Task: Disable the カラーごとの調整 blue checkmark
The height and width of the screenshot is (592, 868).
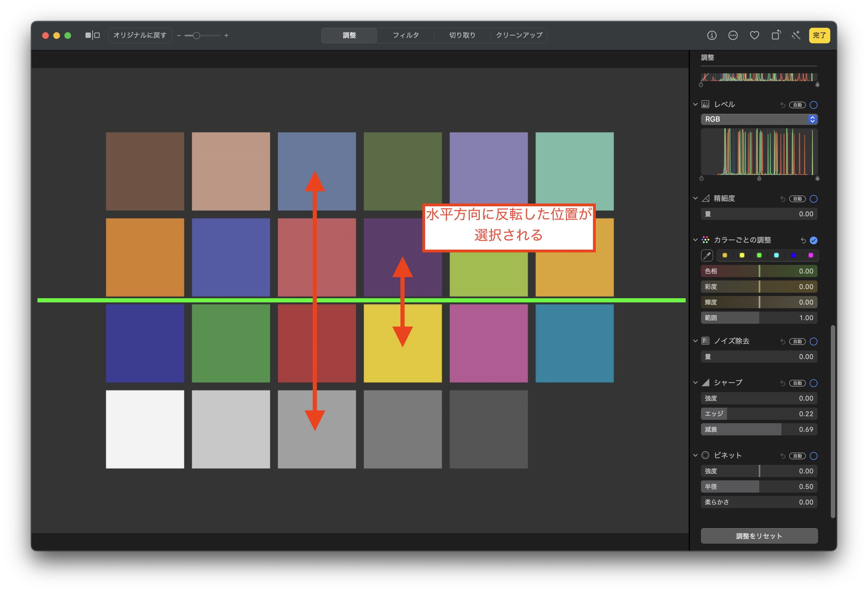Action: click(x=813, y=240)
